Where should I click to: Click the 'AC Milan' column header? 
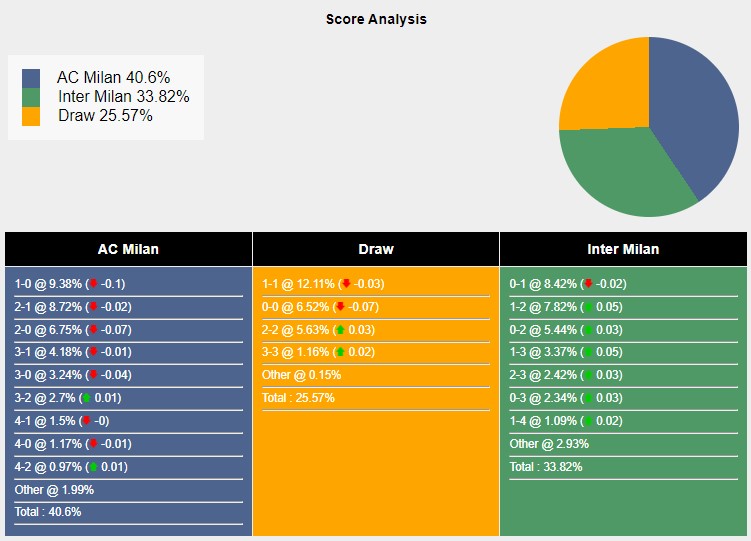point(128,249)
